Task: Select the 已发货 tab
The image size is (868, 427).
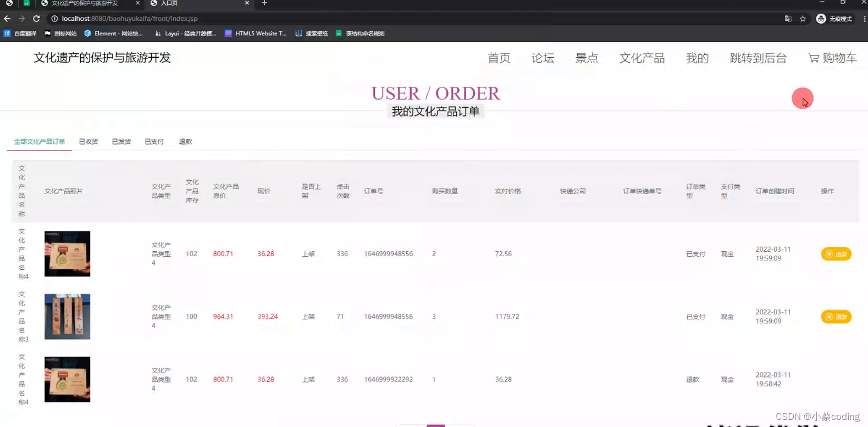Action: click(121, 142)
